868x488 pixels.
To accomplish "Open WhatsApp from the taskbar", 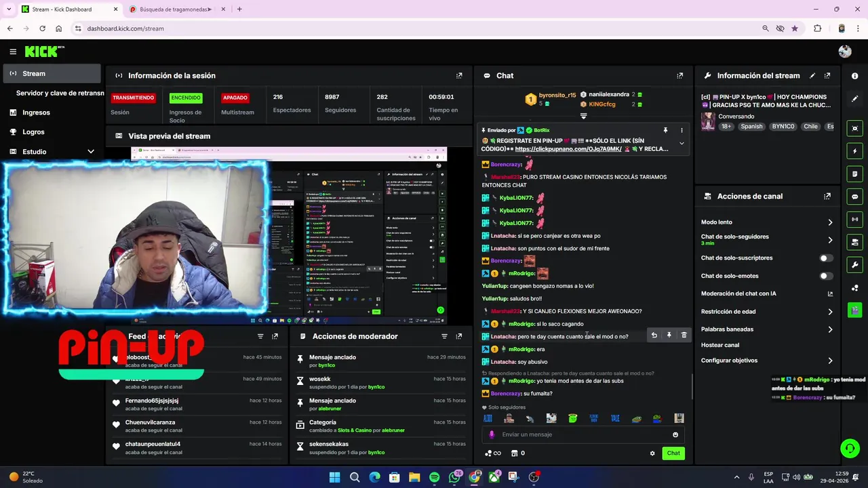I will (454, 477).
